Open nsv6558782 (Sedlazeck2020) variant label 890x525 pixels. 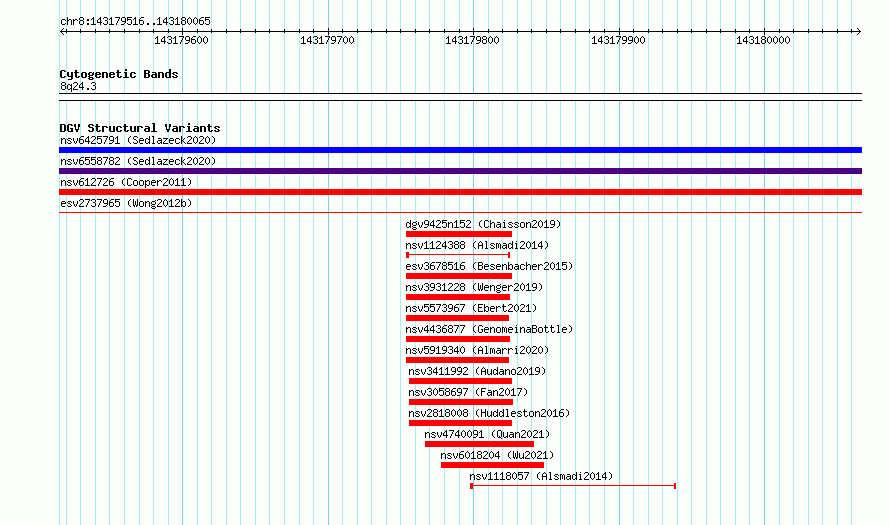(x=138, y=161)
